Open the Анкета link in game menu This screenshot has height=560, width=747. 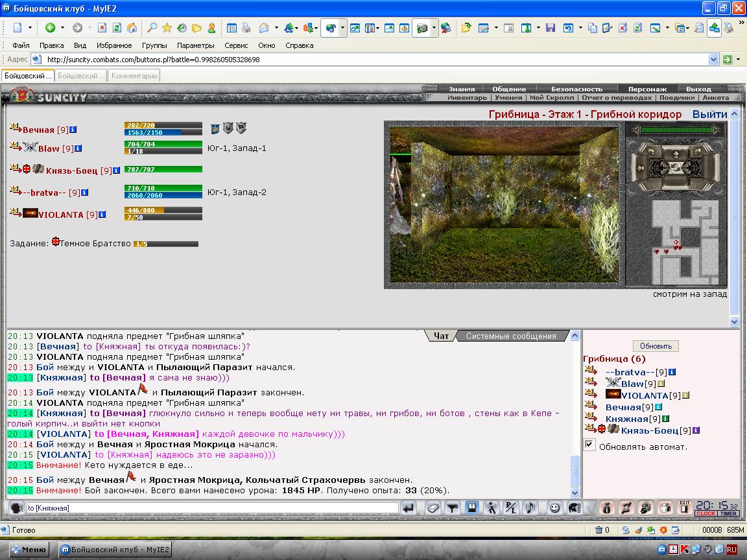[x=716, y=98]
